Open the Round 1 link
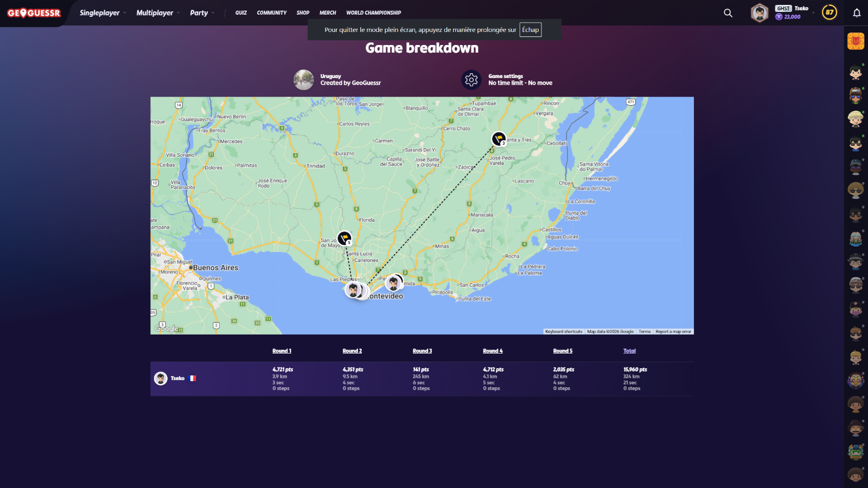This screenshot has width=868, height=488. coord(282,351)
